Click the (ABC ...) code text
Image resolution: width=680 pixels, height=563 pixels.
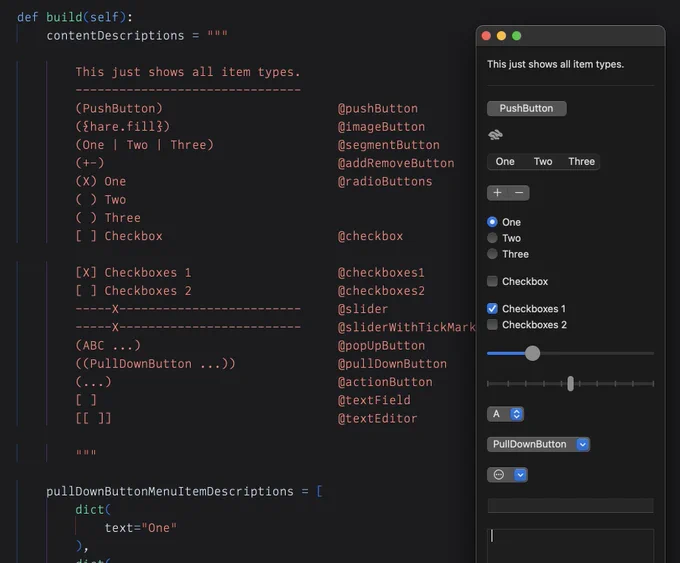[x=108, y=345]
